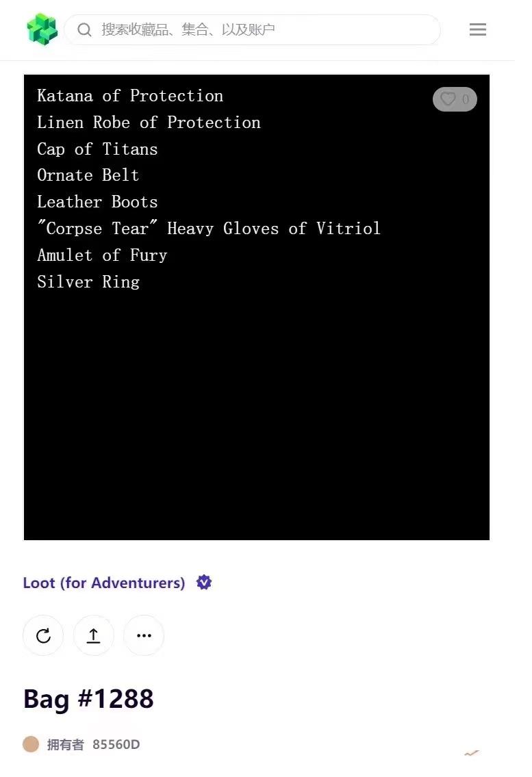Open owner profile 85560D
The image size is (532, 777).
point(116,744)
